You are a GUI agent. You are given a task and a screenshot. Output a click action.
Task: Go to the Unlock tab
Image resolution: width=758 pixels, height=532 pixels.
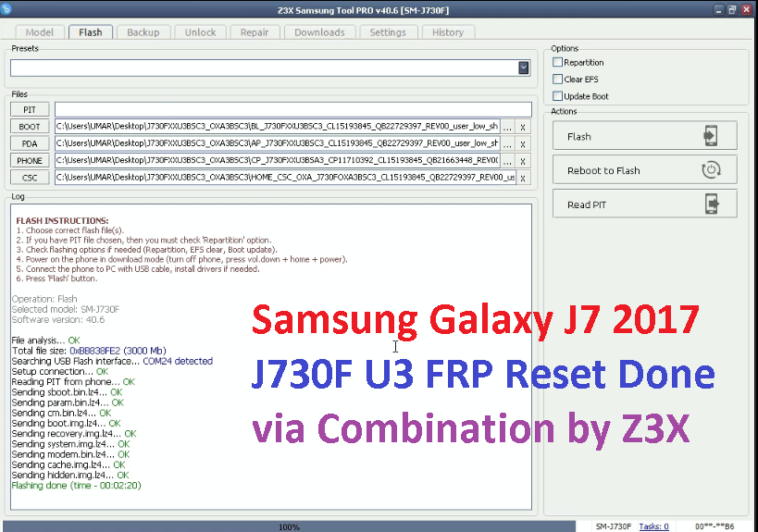(200, 32)
